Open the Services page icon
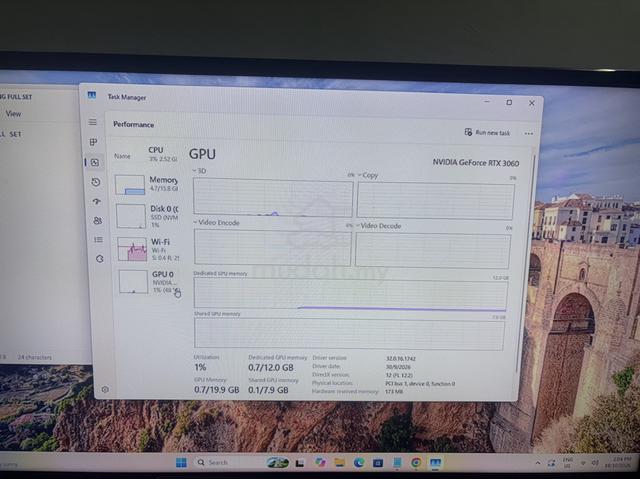This screenshot has width=640, height=479. tap(100, 259)
